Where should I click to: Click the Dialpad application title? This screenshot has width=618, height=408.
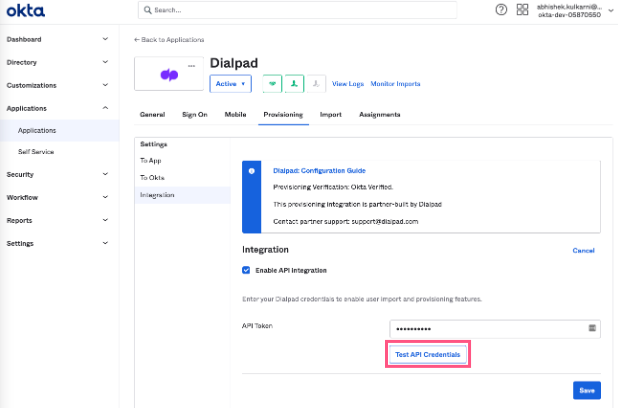(234, 63)
